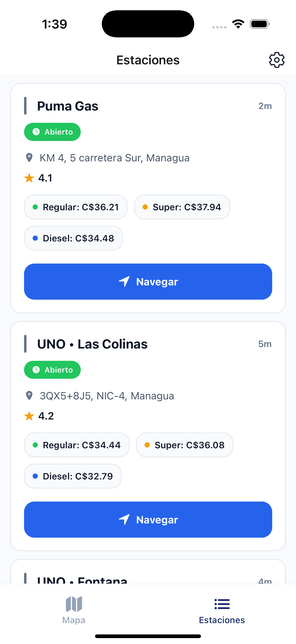Select the Estaciones tab label

222,620
